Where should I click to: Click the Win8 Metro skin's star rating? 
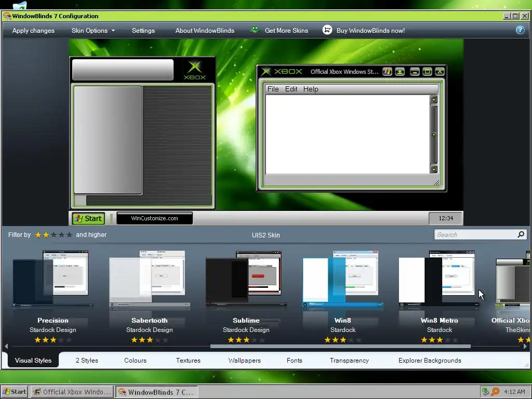point(440,340)
